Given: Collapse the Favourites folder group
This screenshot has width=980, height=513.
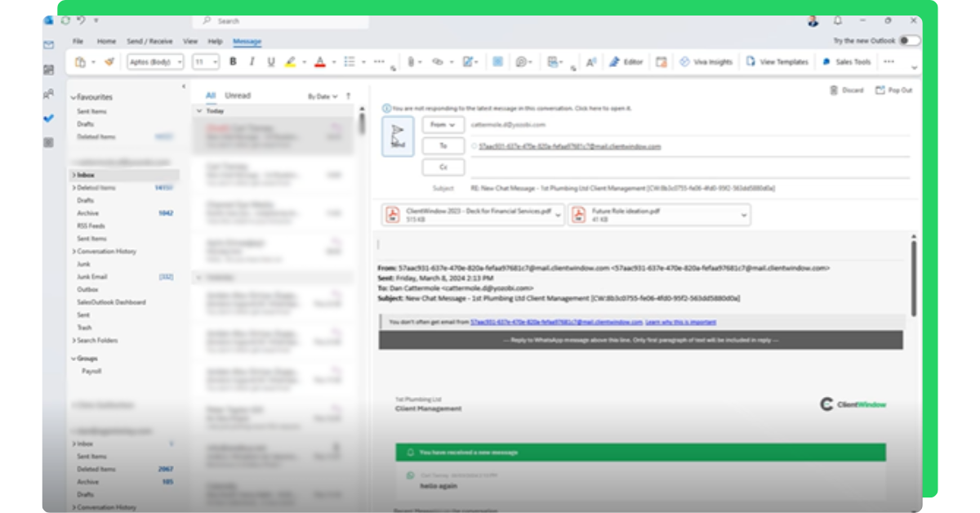Looking at the screenshot, I should coord(73,97).
